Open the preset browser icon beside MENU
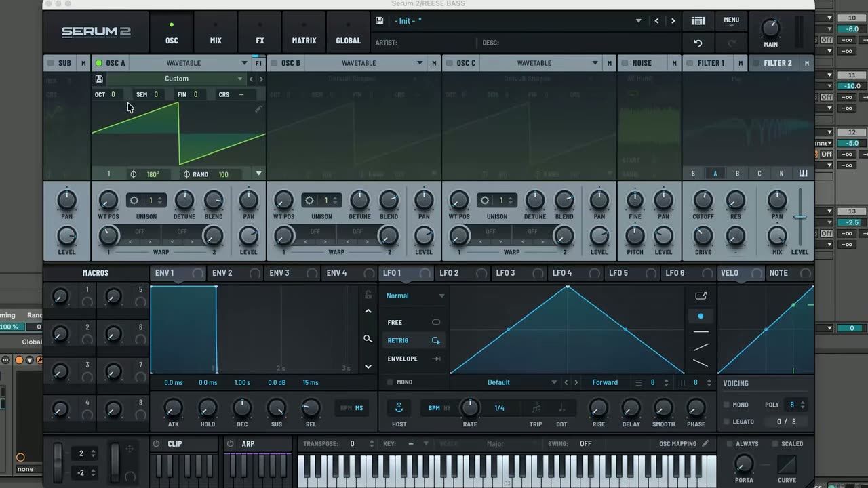This screenshot has height=488, width=868. pos(698,21)
